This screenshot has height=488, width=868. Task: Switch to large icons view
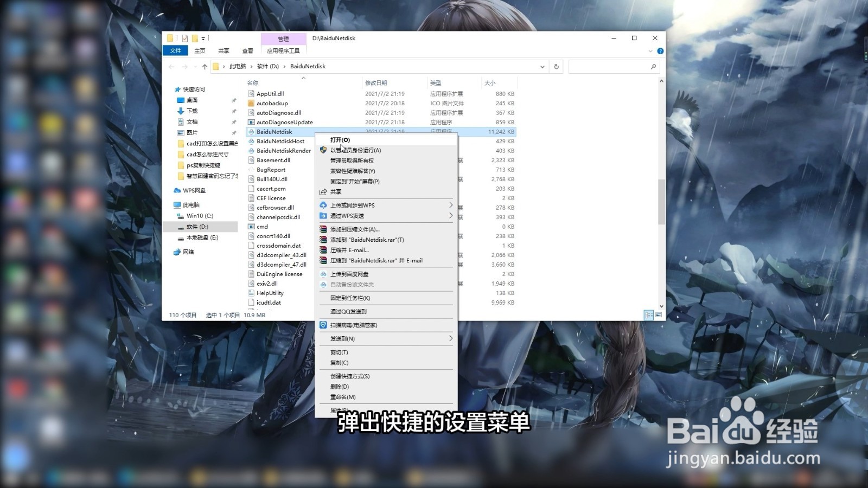(659, 315)
